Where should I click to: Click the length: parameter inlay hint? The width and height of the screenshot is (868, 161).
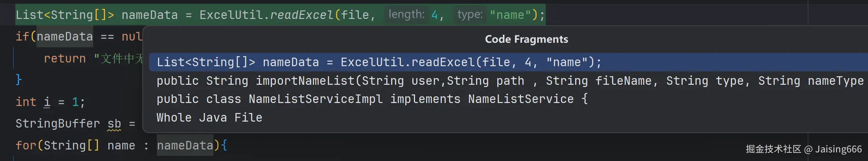pos(406,15)
